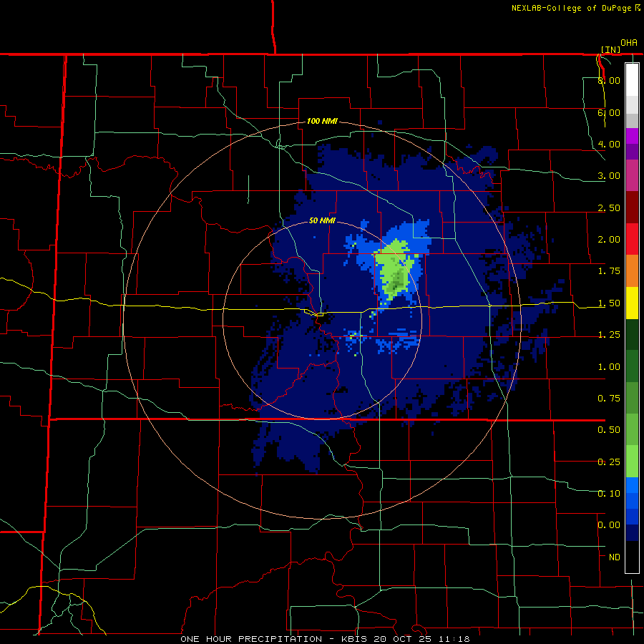Pick the bright magenta legend swatch

click(x=632, y=136)
